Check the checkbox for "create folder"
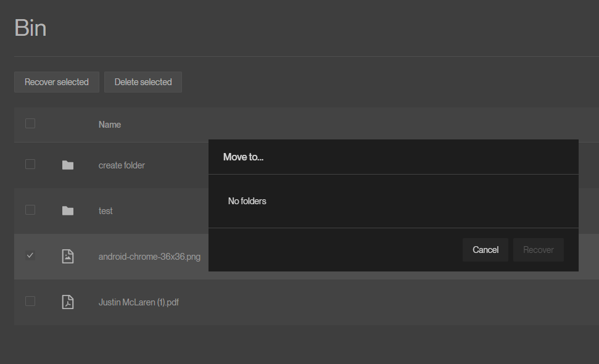Image resolution: width=599 pixels, height=364 pixels. point(30,165)
